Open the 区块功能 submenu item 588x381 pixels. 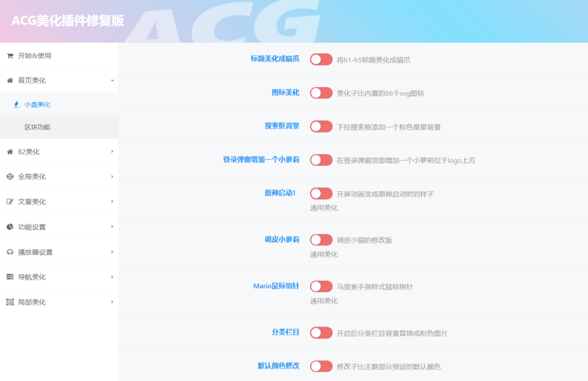(x=38, y=127)
